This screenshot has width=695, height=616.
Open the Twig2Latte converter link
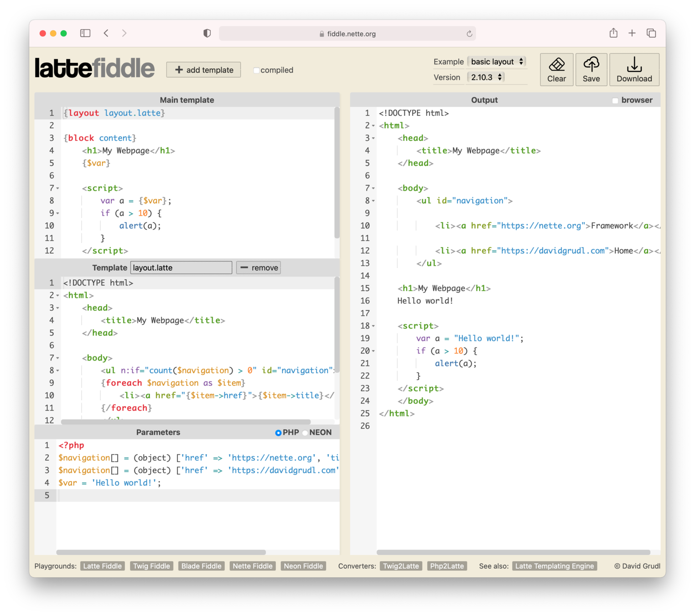[401, 566]
